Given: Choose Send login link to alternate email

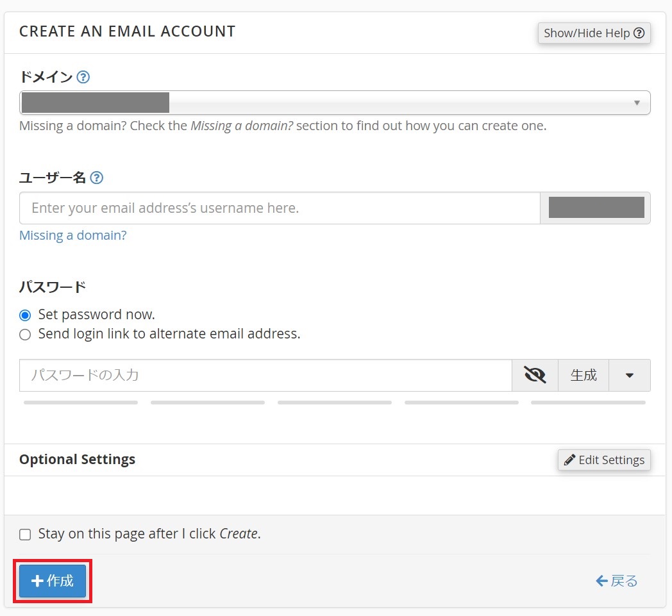Looking at the screenshot, I should (25, 334).
